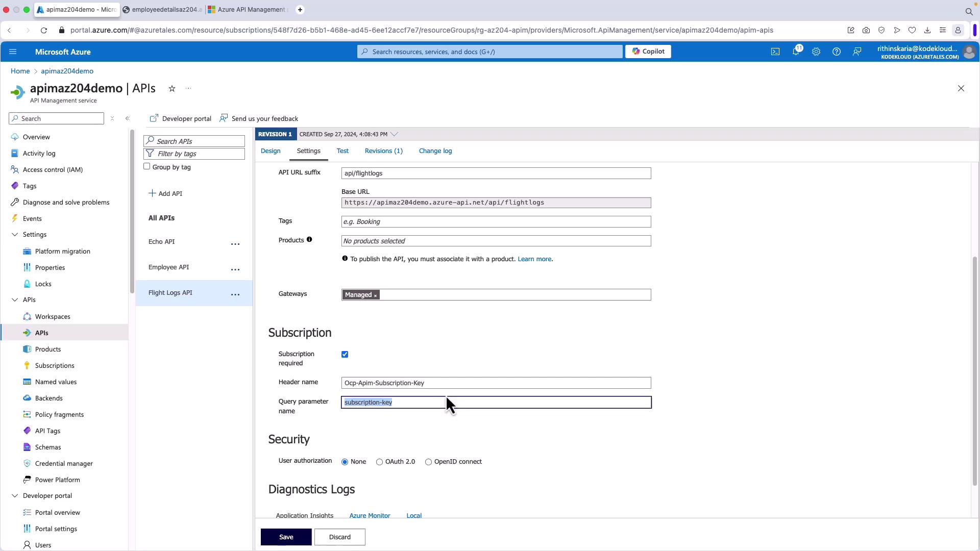Open ellipsis menu for Employee API
The width and height of the screenshot is (980, 551).
coord(235,269)
